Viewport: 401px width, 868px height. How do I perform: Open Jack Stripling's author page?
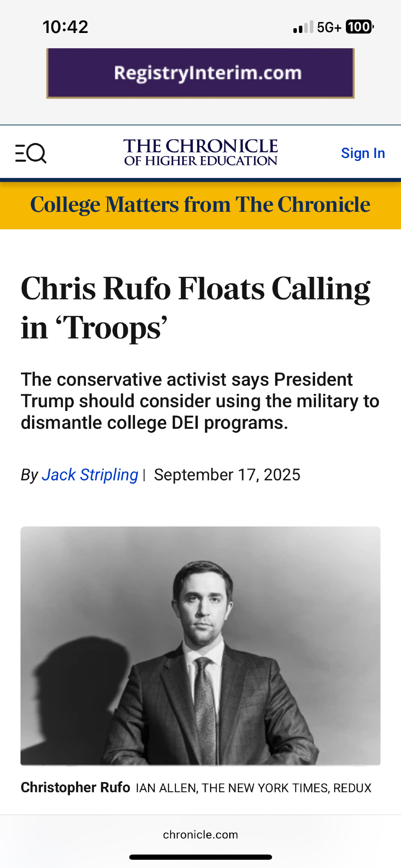90,475
